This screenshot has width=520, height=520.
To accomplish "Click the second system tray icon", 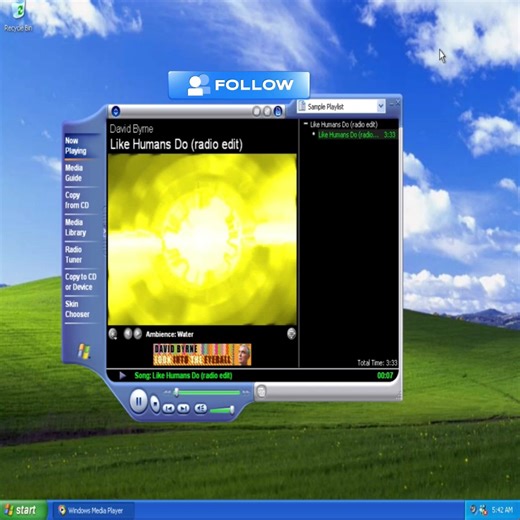I will point(483,510).
